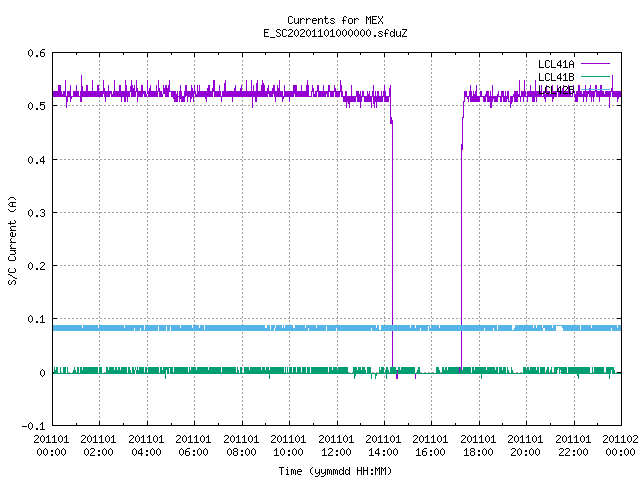The height and width of the screenshot is (480, 640).
Task: Click the 201101 08:00 x-axis tick label
Action: (x=241, y=446)
